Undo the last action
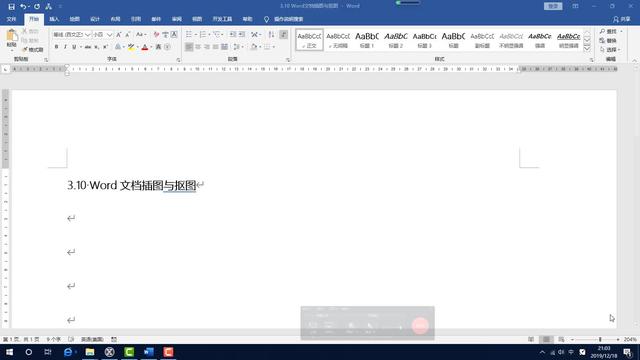The image size is (640, 360). point(23,7)
